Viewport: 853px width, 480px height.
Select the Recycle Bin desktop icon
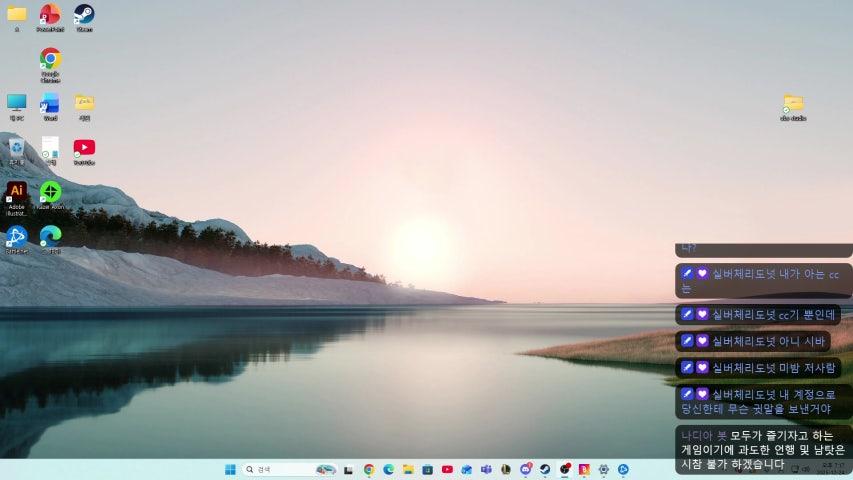pos(16,148)
